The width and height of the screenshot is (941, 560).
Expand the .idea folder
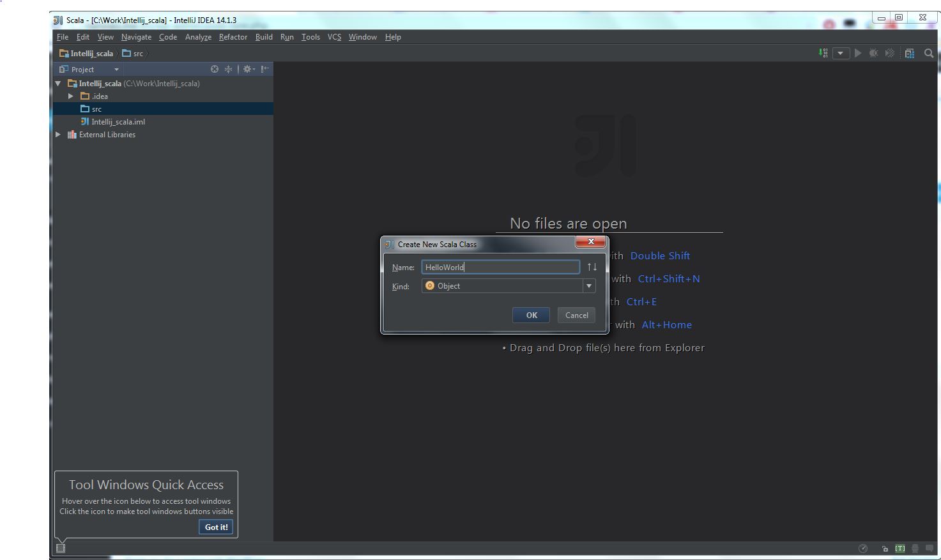click(71, 96)
